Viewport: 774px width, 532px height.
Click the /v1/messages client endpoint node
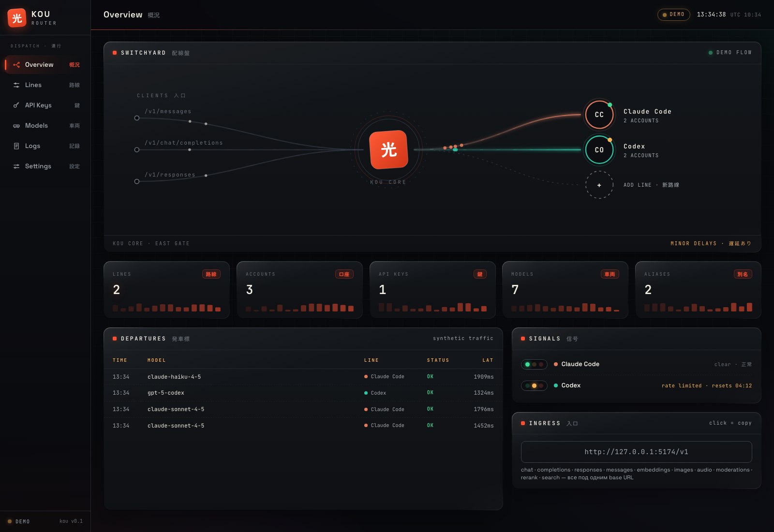click(x=137, y=118)
